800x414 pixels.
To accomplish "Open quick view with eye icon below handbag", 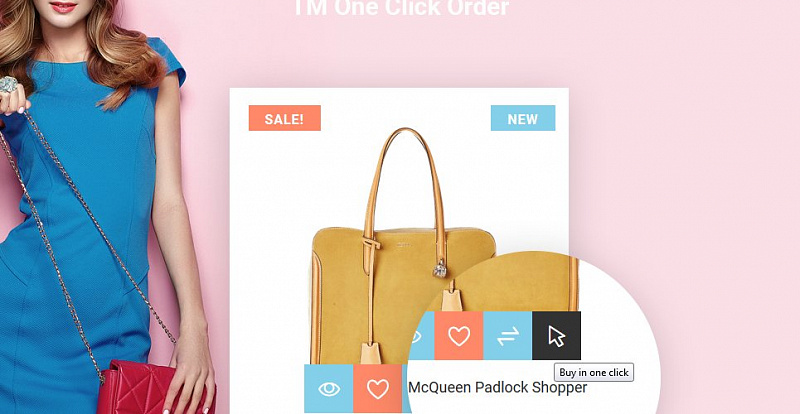I will pos(329,389).
